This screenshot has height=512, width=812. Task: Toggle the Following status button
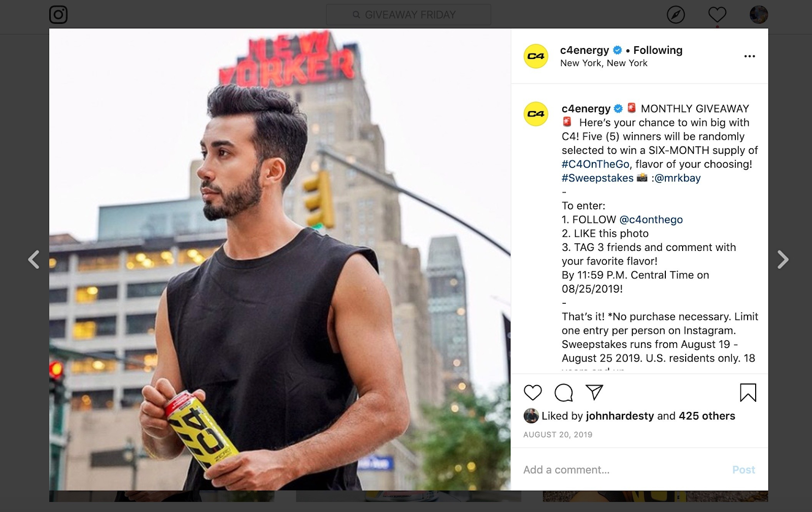click(x=658, y=50)
